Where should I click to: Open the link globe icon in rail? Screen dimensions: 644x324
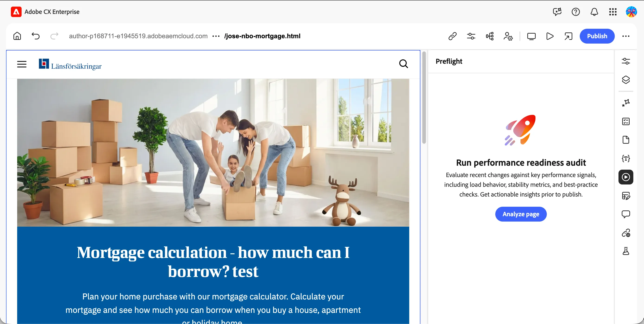click(x=626, y=233)
